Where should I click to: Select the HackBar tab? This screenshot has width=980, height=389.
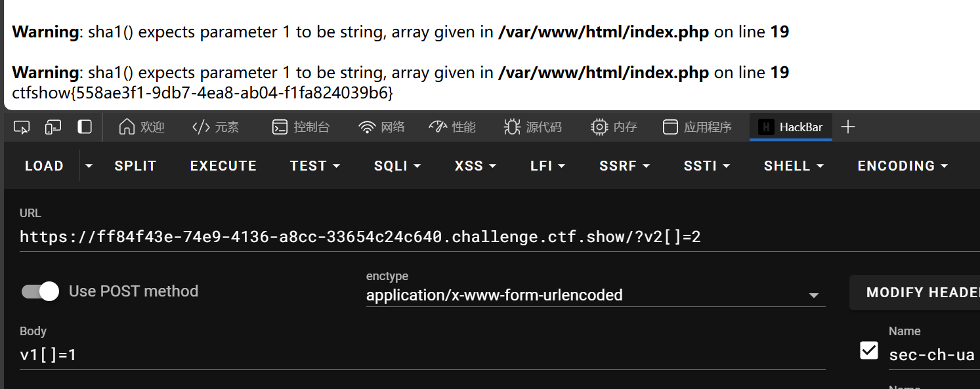[x=791, y=127]
